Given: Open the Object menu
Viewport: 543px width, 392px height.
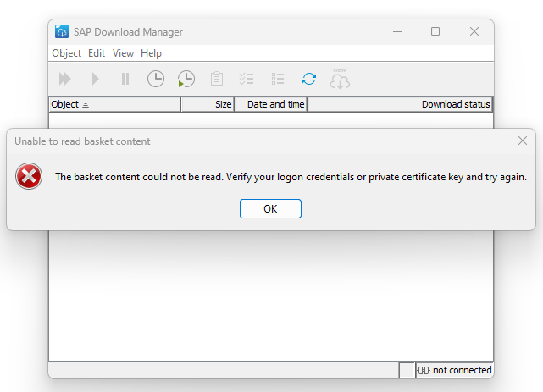Looking at the screenshot, I should (66, 53).
